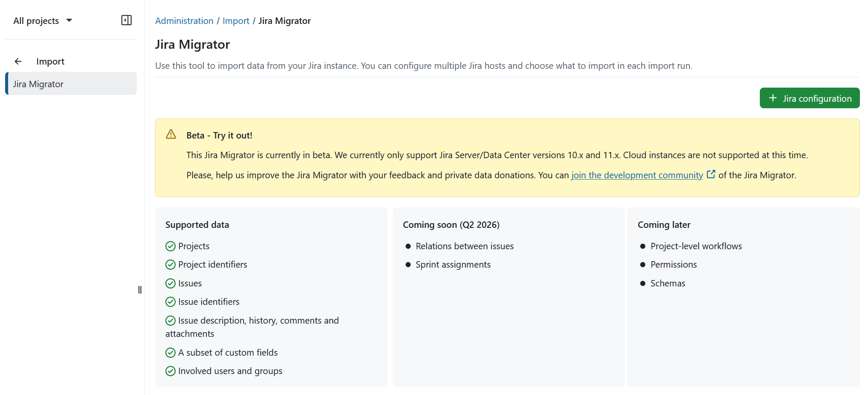
Task: Grab the sidebar resize handle
Action: click(140, 290)
